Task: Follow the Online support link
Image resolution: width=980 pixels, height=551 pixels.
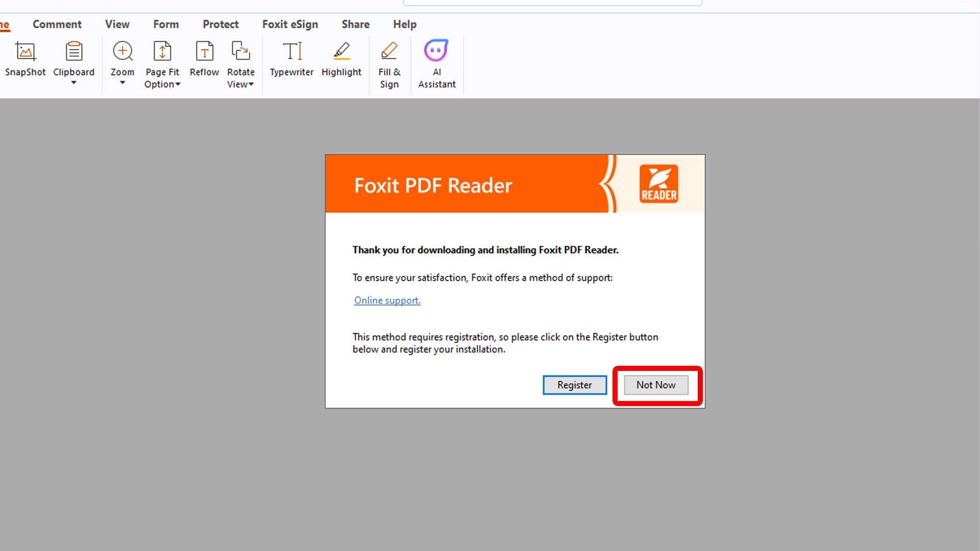Action: (387, 300)
